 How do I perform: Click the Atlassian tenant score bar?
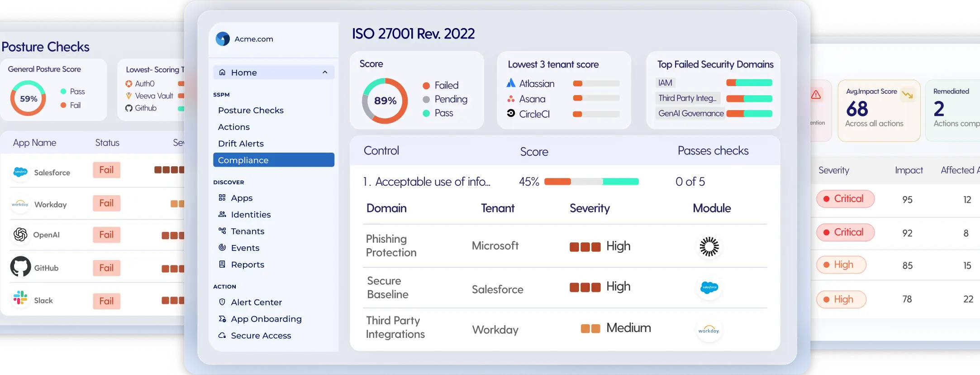pyautogui.click(x=596, y=83)
